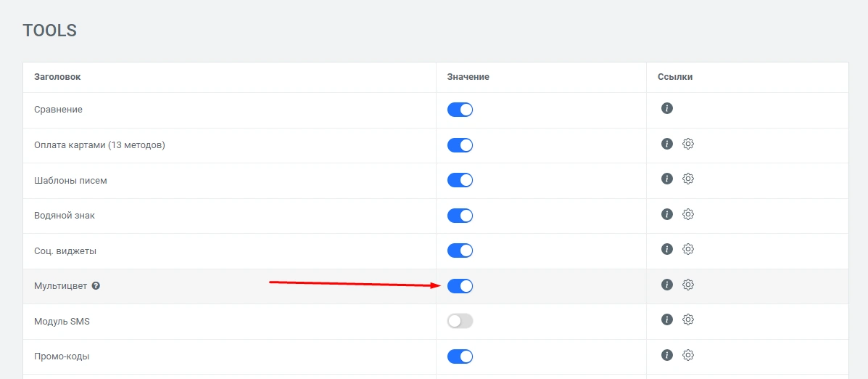Viewport: 868px width, 379px height.
Task: Enable the Модуль SMS switch
Action: (460, 321)
